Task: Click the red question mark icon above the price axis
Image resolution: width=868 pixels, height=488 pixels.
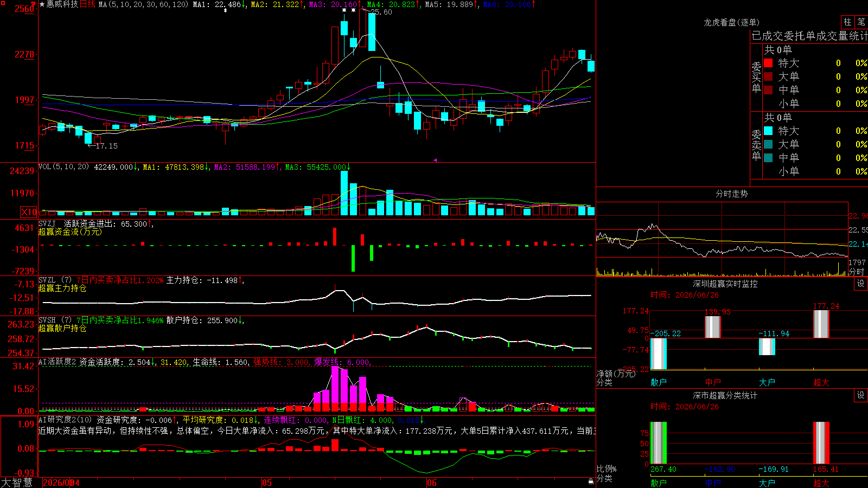Action: pyautogui.click(x=33, y=4)
